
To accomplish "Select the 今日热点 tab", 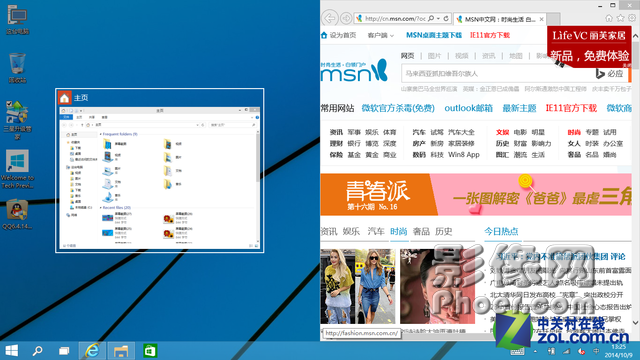I will coord(501,231).
